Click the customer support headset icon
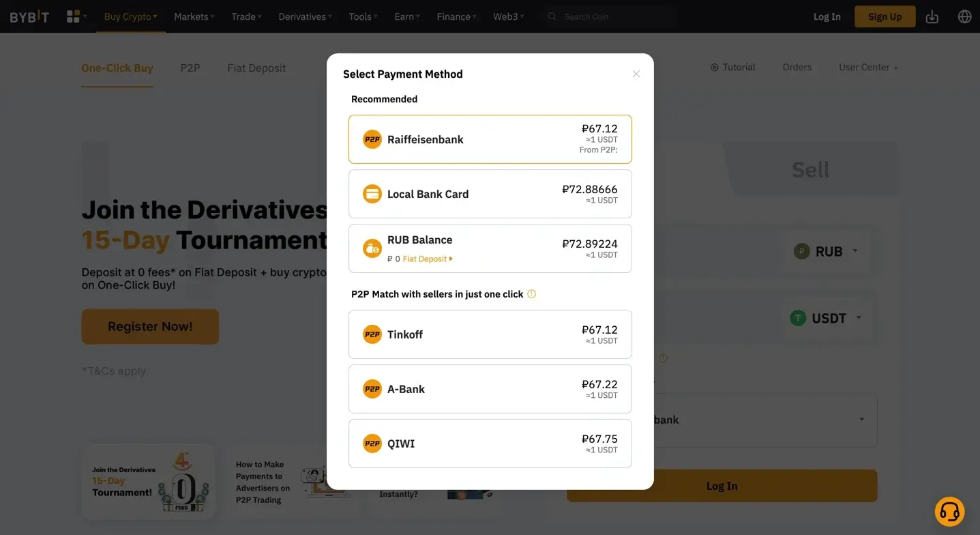Image resolution: width=980 pixels, height=535 pixels. pos(949,511)
